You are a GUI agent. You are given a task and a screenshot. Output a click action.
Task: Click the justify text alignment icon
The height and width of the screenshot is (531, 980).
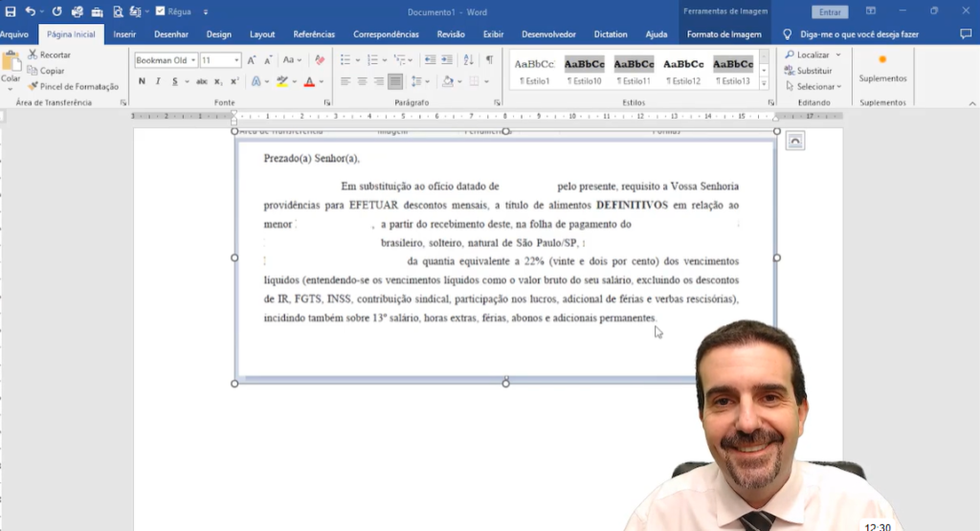tap(395, 82)
